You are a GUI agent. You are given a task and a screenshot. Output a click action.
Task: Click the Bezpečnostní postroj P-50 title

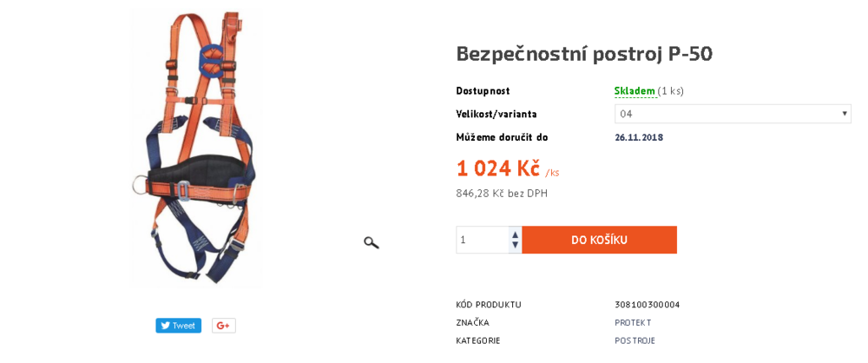(x=584, y=54)
